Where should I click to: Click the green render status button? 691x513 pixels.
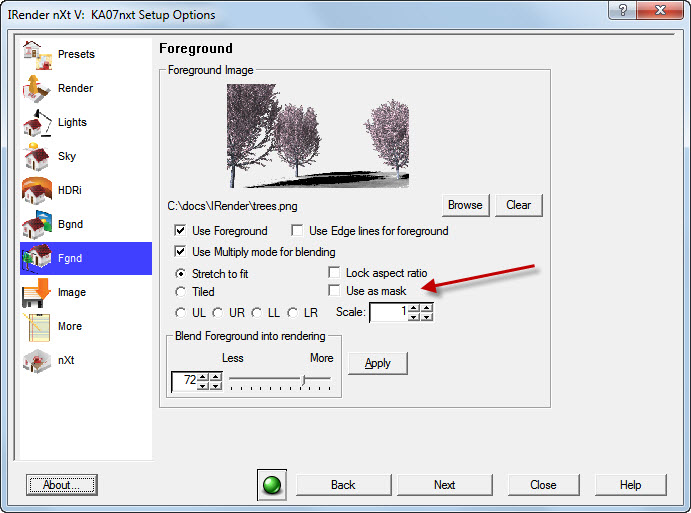[271, 485]
